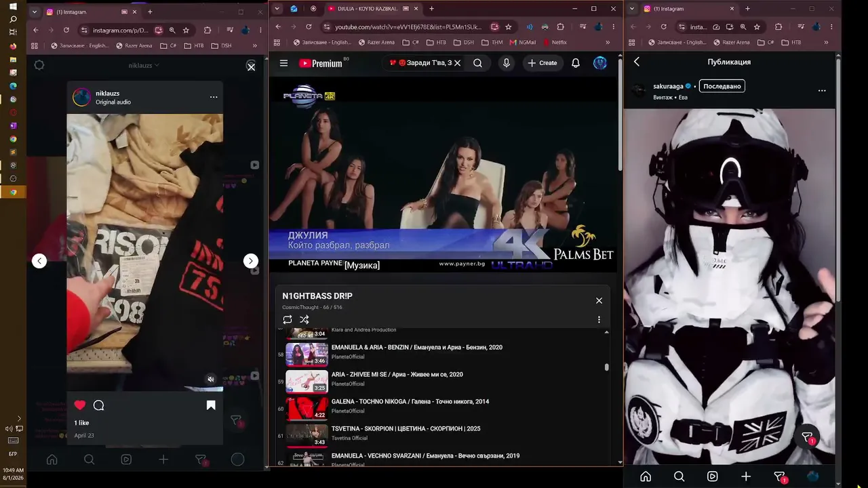Screen dimensions: 868x488
Task: Open the sakuraaga post three-dot options
Action: coord(822,90)
